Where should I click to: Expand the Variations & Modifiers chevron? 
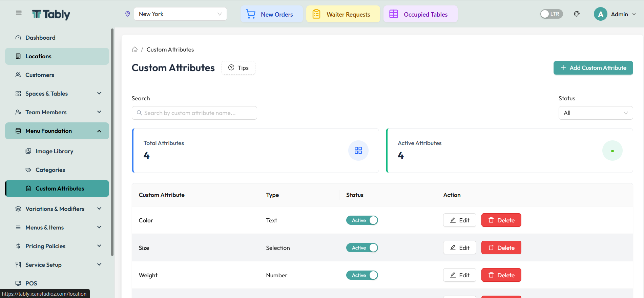point(99,208)
